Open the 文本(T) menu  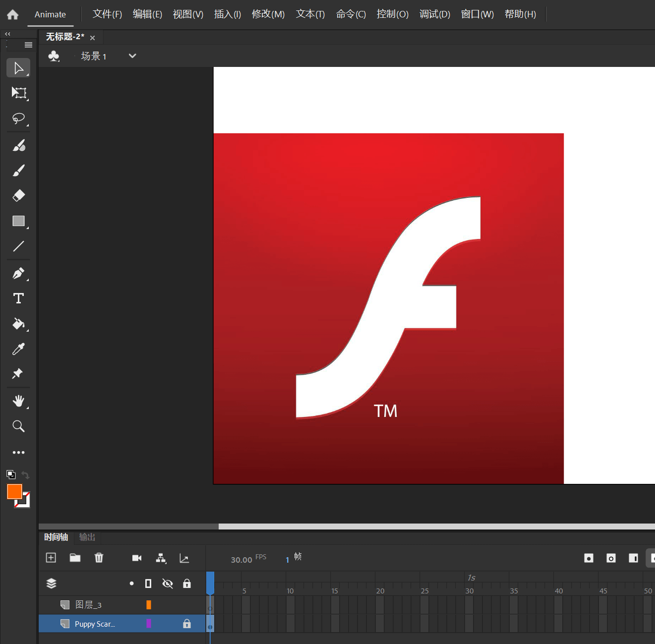click(x=310, y=14)
